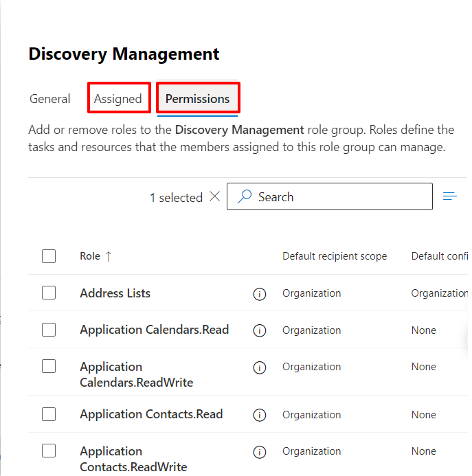Enable the Application Contacts.Read checkbox

[49, 414]
